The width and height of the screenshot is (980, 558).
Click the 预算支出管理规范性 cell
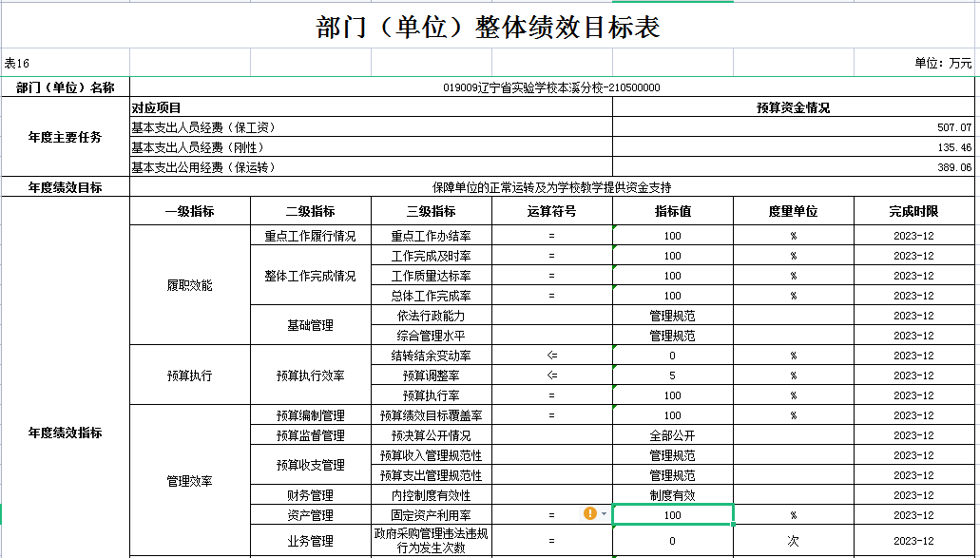pyautogui.click(x=432, y=475)
